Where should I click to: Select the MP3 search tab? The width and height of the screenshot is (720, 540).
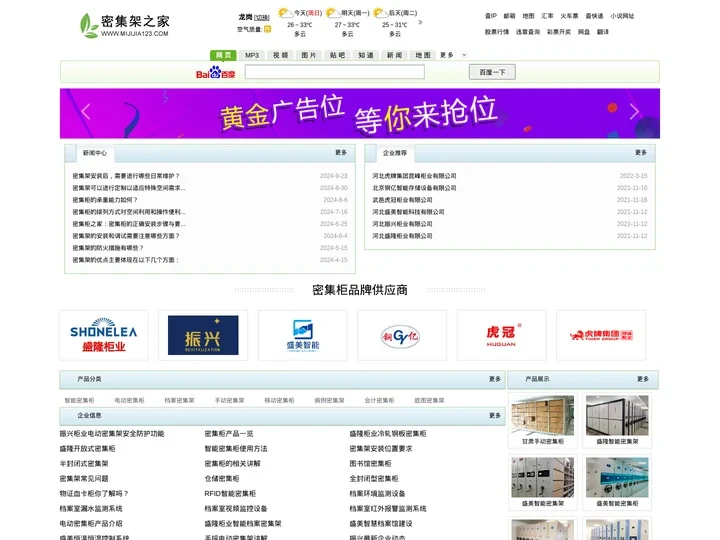[x=252, y=55]
